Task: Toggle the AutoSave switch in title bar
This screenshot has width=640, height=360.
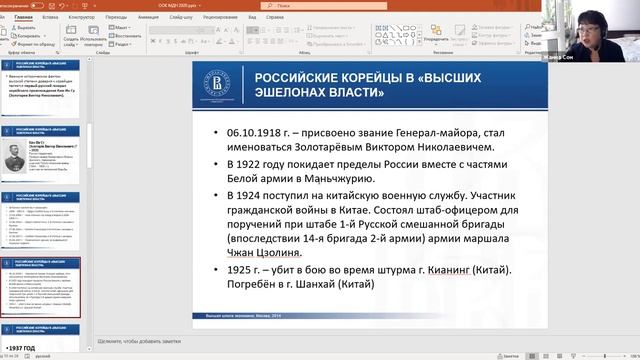Action: tap(37, 5)
